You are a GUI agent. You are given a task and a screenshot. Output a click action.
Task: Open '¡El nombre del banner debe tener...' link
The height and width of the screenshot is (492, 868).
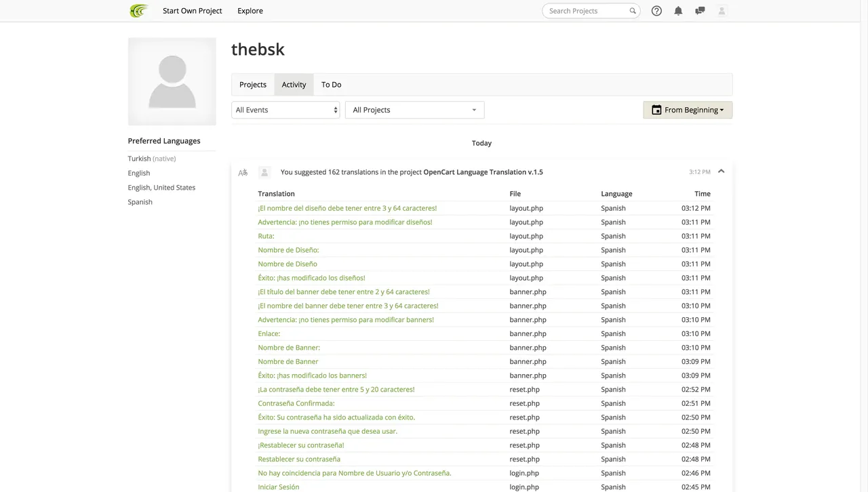tap(348, 306)
